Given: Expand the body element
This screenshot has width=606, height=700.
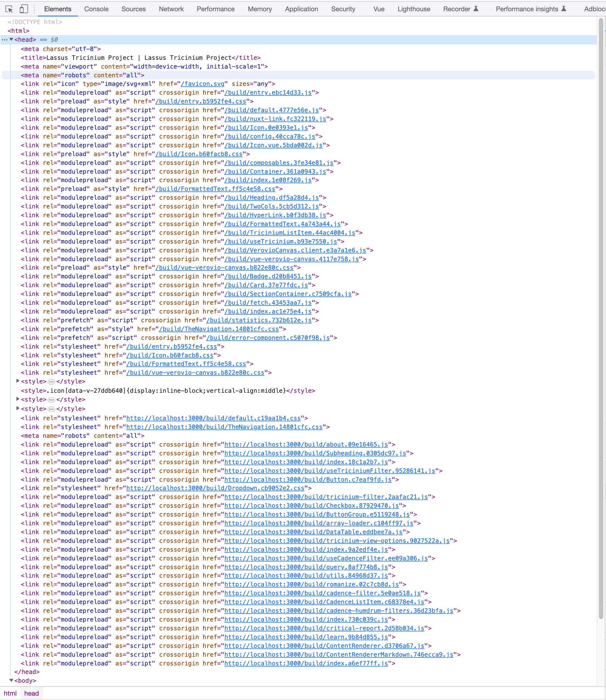Looking at the screenshot, I should coord(12,681).
